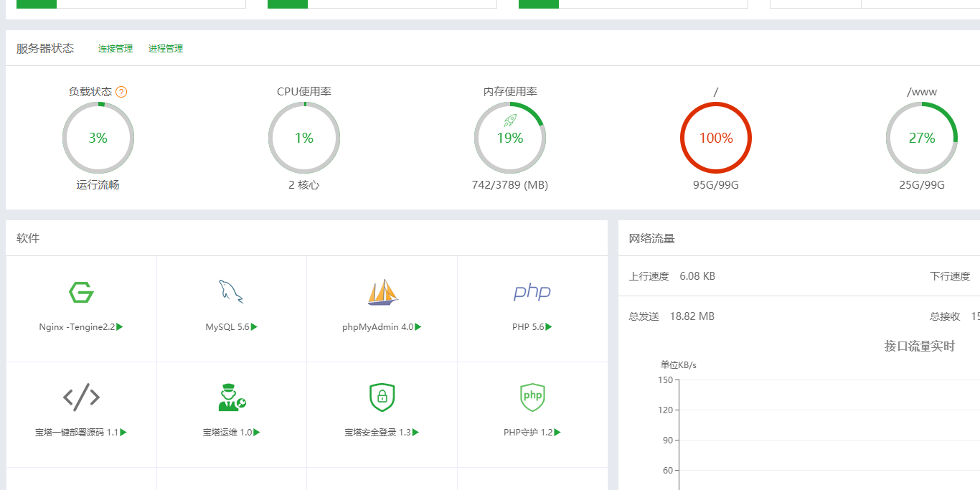
Task: Click the 接口流量实时 chart title
Action: pos(920,347)
